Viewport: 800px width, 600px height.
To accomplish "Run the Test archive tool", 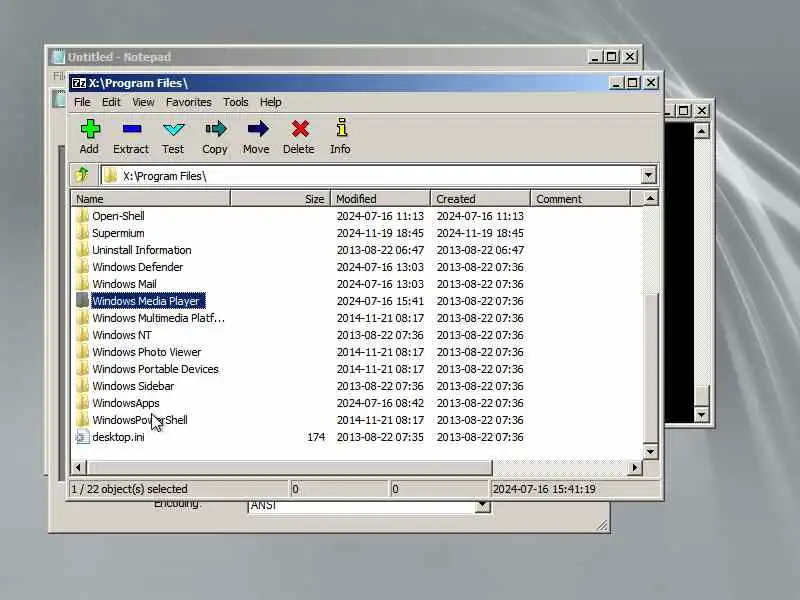I will pos(173,129).
